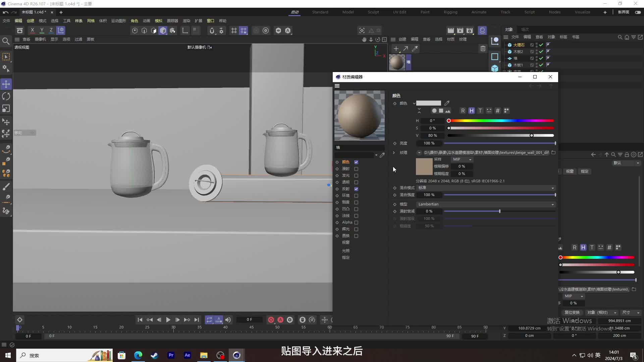Screen dimensions: 644x362
Task: Open the 摄像机 viewport menu
Action: click(40, 39)
